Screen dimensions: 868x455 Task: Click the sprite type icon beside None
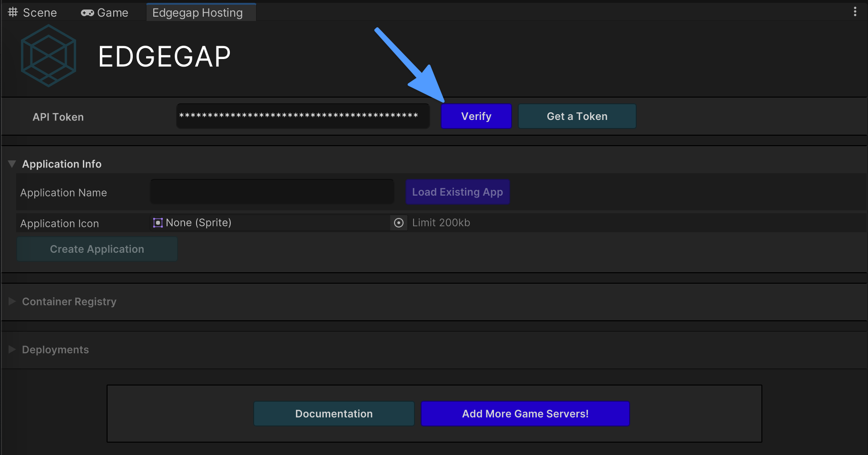(158, 223)
